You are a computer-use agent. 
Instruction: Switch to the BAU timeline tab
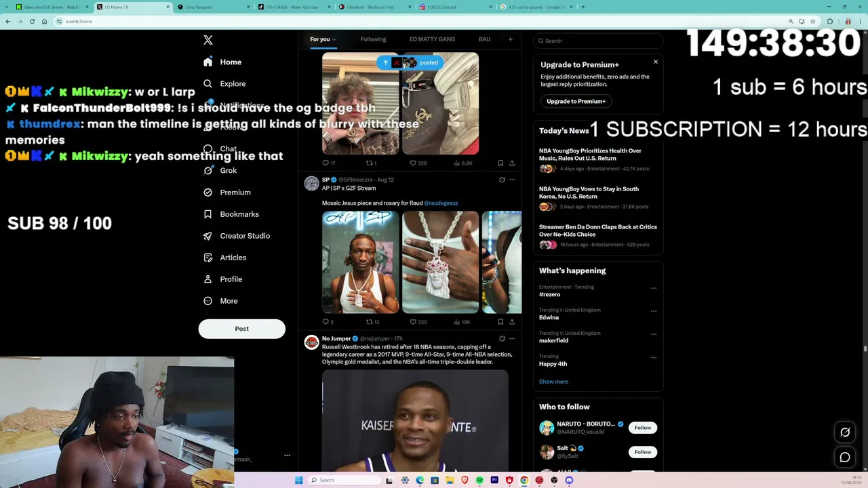pyautogui.click(x=484, y=39)
